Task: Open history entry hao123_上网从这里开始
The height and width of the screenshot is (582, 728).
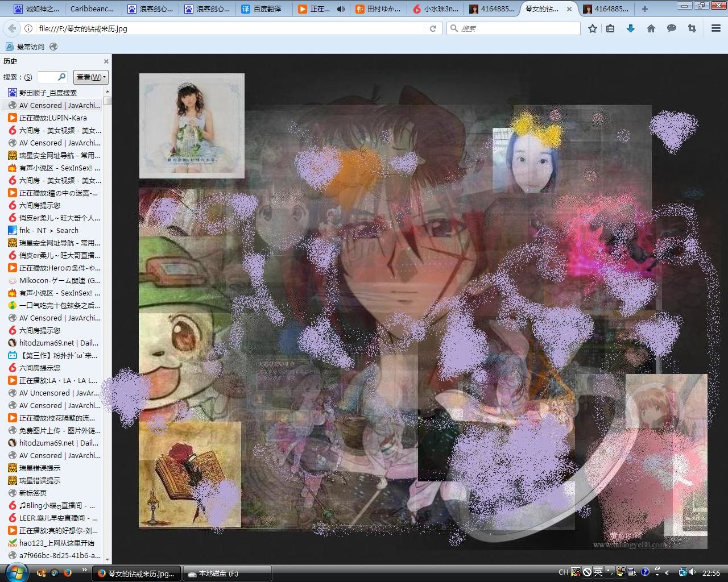Action: (52, 543)
